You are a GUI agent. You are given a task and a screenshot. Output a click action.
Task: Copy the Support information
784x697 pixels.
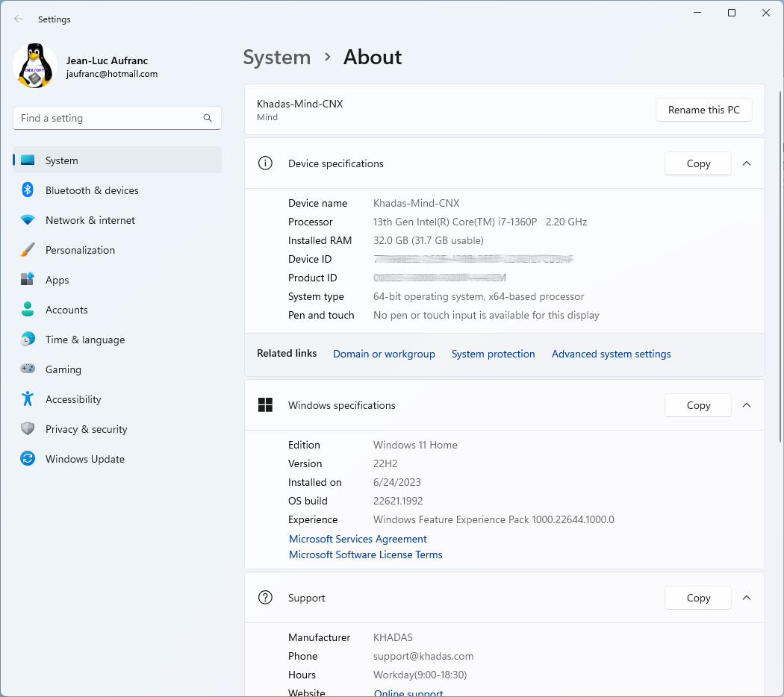pyautogui.click(x=698, y=598)
